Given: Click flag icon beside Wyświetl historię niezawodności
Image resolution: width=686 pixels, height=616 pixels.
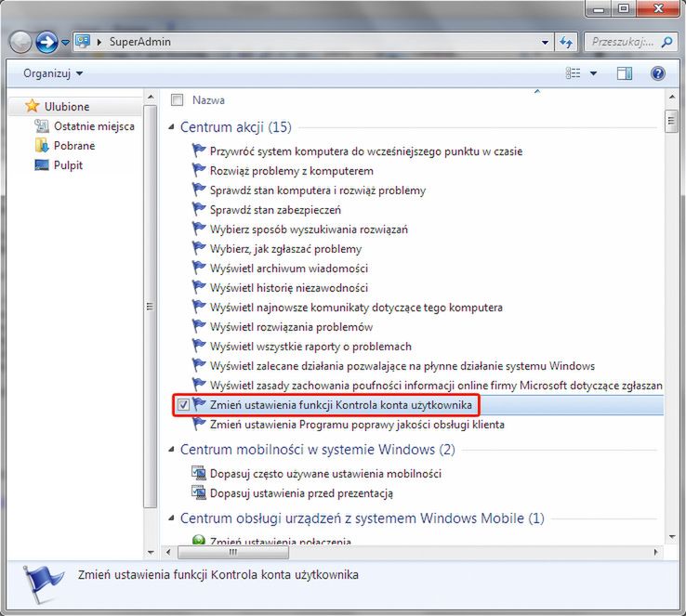Looking at the screenshot, I should click(199, 287).
